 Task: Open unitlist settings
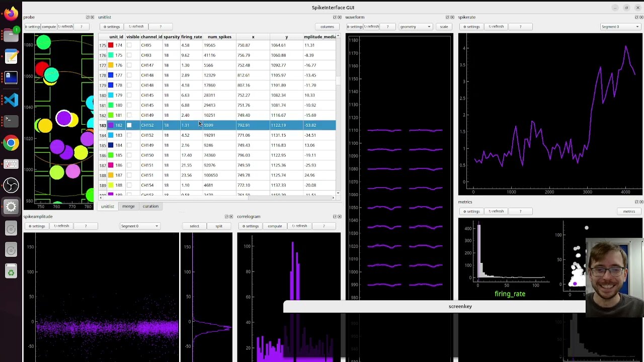pos(112,27)
